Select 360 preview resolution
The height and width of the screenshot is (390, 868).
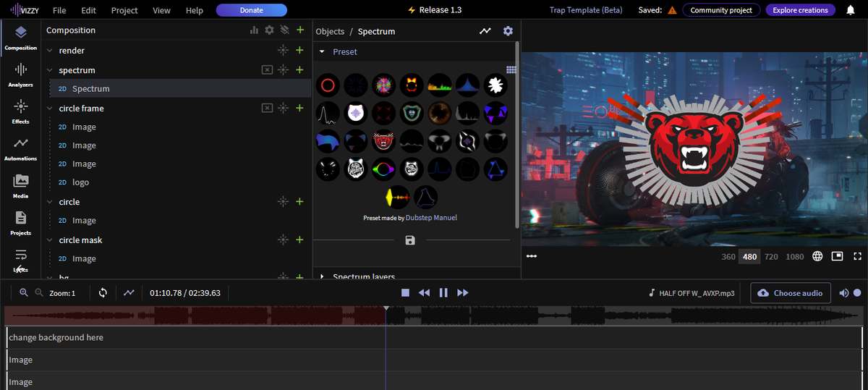728,257
